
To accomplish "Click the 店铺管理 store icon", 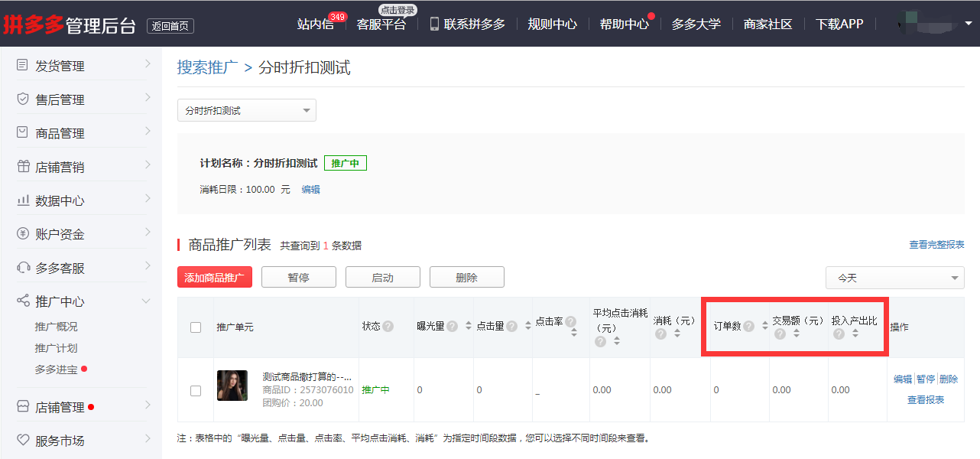I will (x=22, y=407).
